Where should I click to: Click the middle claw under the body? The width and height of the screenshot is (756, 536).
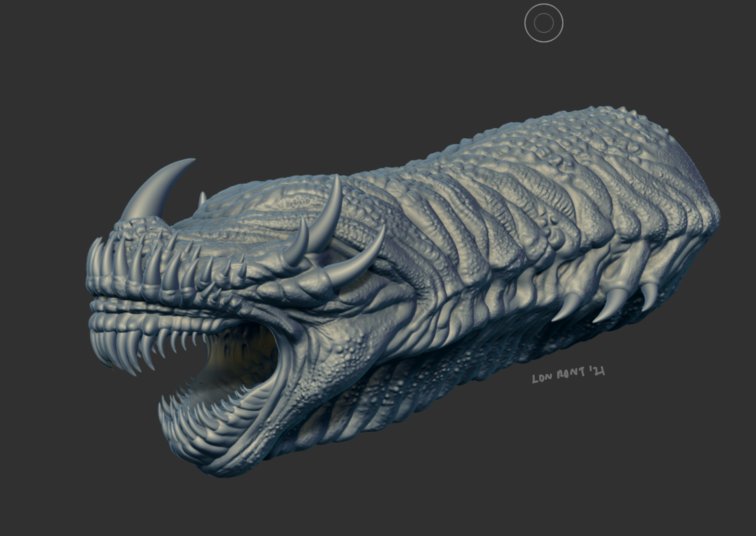pyautogui.click(x=611, y=304)
